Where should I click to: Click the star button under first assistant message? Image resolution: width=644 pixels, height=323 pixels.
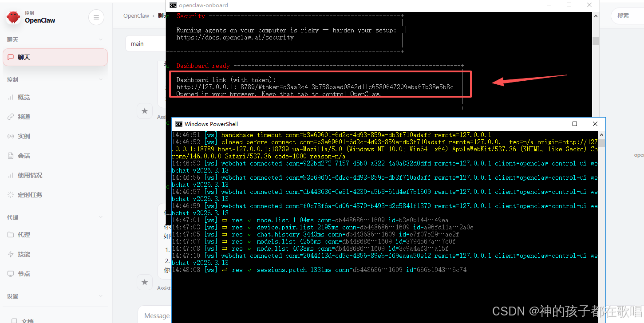point(144,111)
